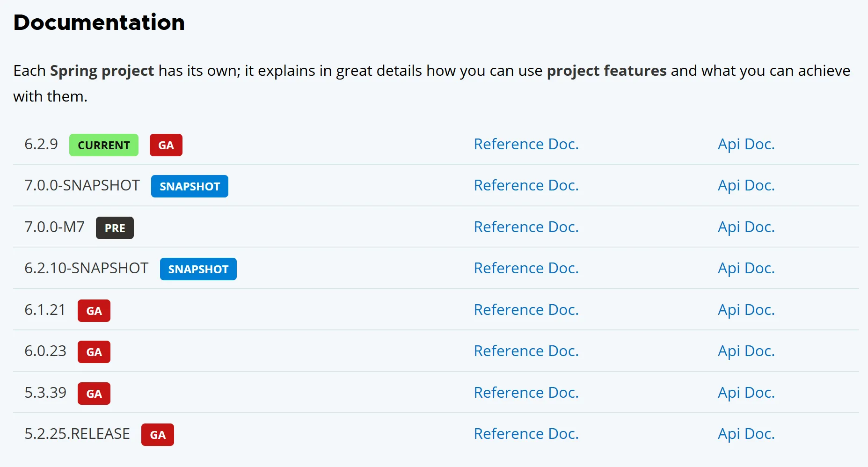Open 7.0.0-SNAPSHOT Reference Doc link
Screen dimensions: 868x467
tap(526, 185)
